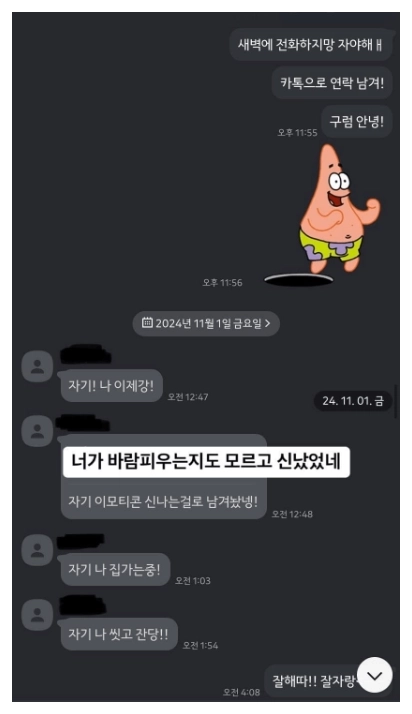Open profile avatar beside 이모티콘 message
This screenshot has height=714, width=412.
click(37, 431)
